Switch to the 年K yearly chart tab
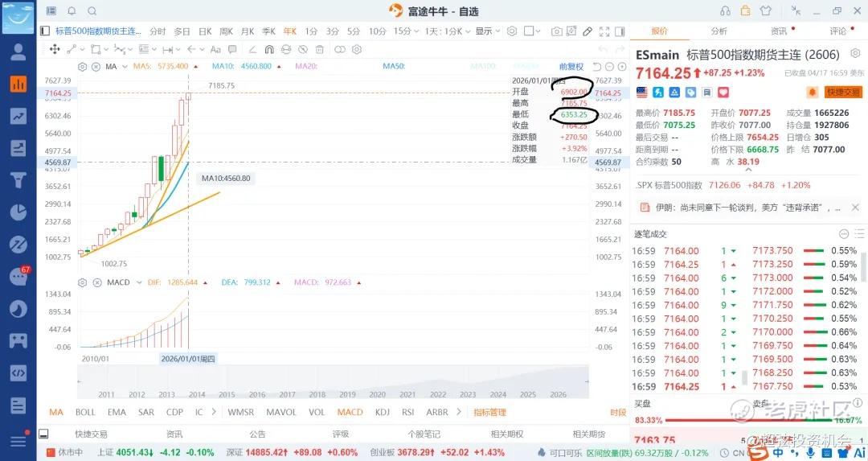The width and height of the screenshot is (868, 461). (x=289, y=31)
